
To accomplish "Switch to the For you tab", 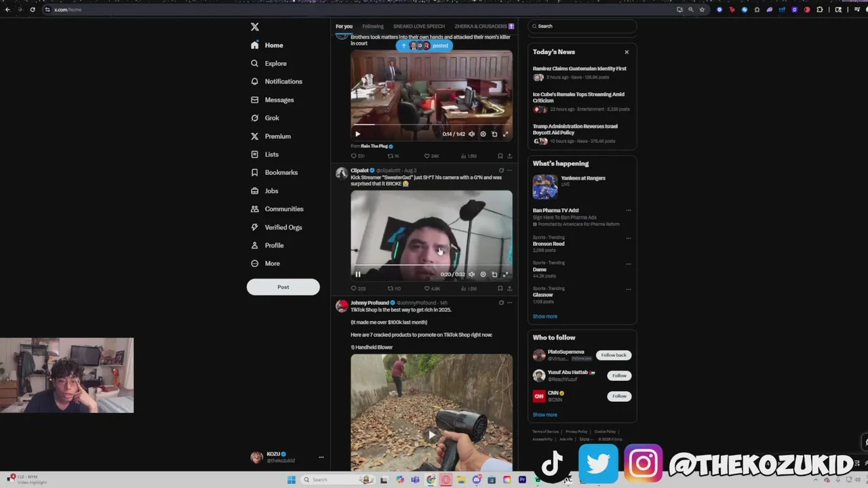I will point(344,26).
